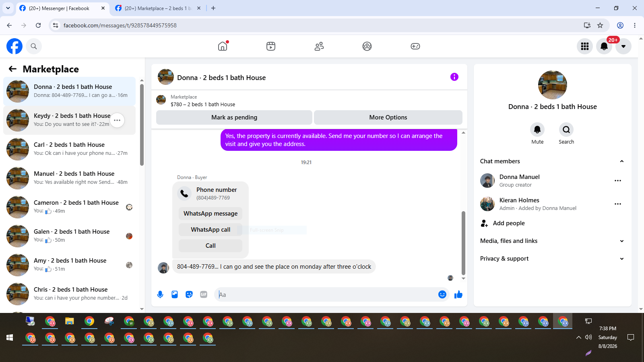Open the Chris conversation
This screenshot has width=644, height=362.
tap(69, 294)
